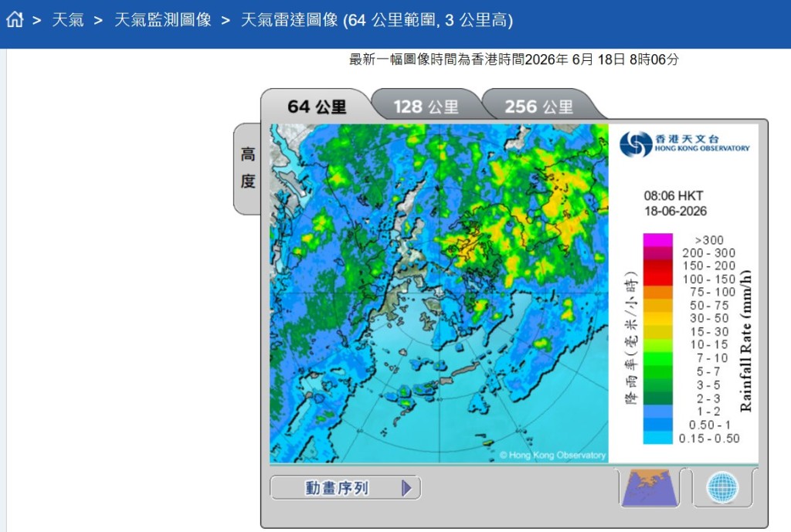791x532 pixels.
Task: Open the 天氣 breadcrumb link
Action: (68, 20)
